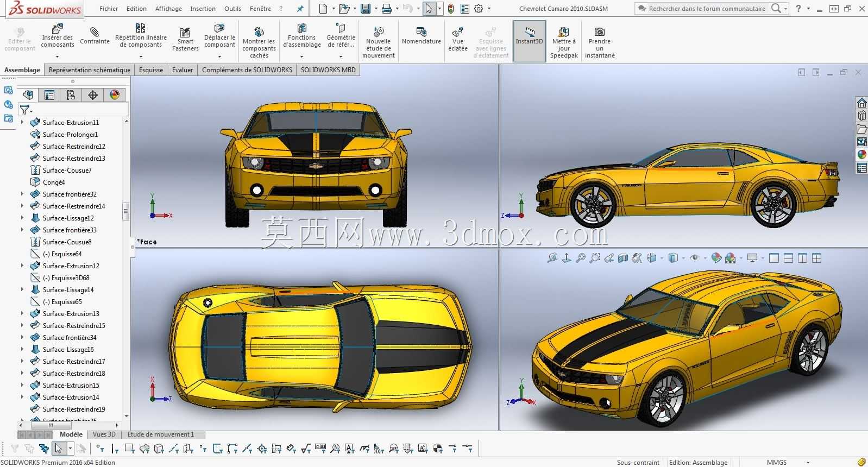Screen dimensions: 868x467
Task: Select Congé4 in the feature tree
Action: pyautogui.click(x=54, y=182)
